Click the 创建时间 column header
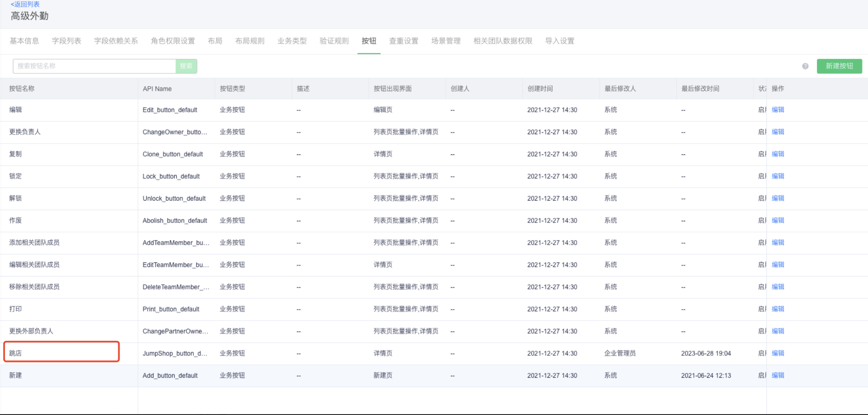 [x=540, y=89]
